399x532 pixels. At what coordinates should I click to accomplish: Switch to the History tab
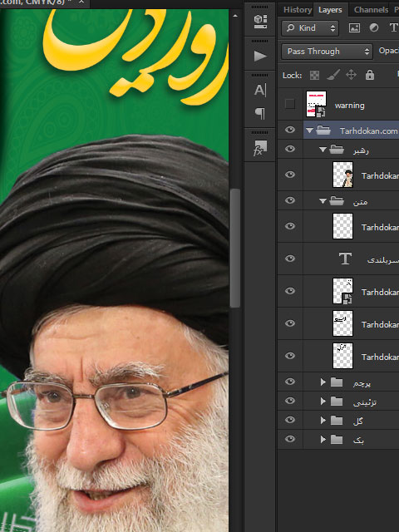[298, 9]
